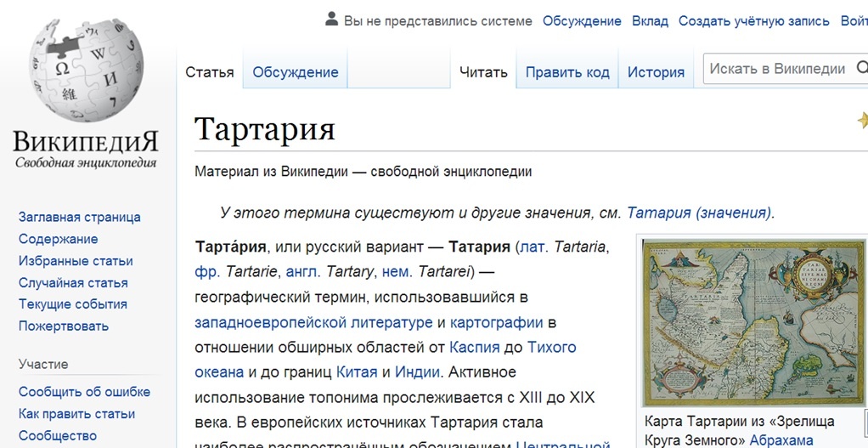Switch to the Обсуждение article tab
The height and width of the screenshot is (448, 868).
coord(295,72)
